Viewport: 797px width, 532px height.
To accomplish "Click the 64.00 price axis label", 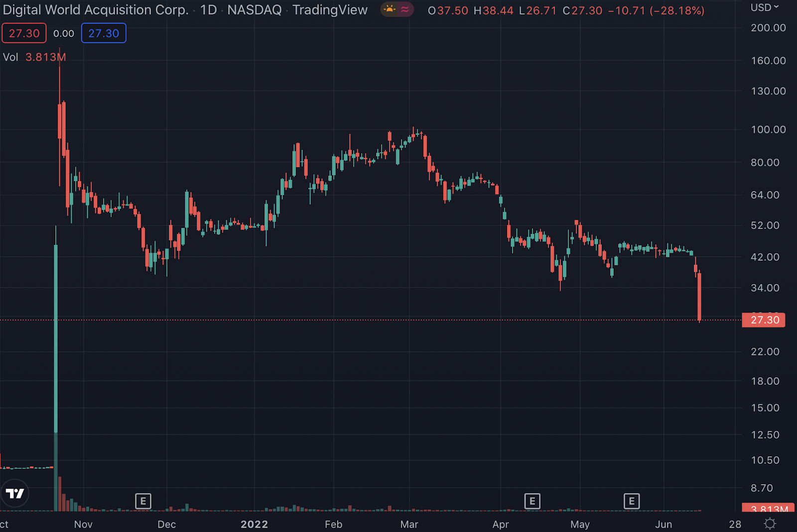I will point(765,195).
